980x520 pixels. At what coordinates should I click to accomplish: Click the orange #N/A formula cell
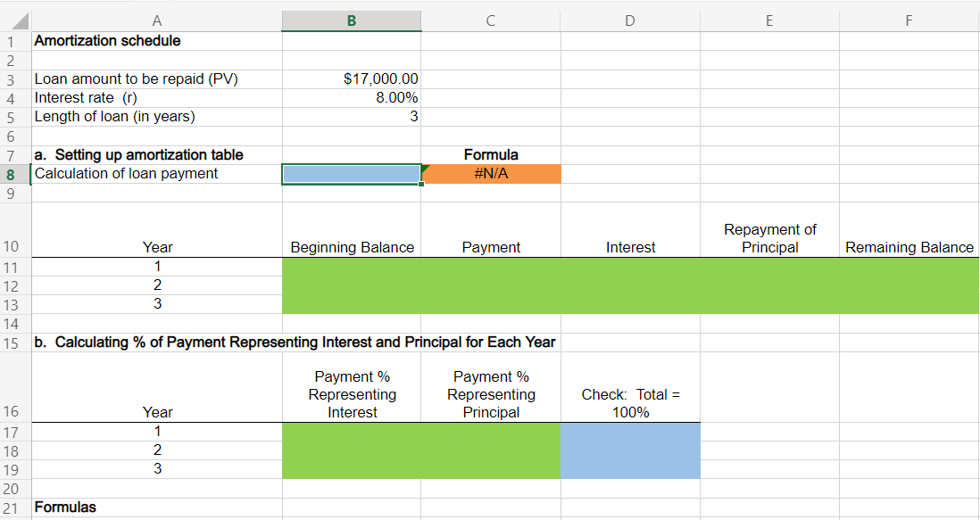tap(491, 174)
